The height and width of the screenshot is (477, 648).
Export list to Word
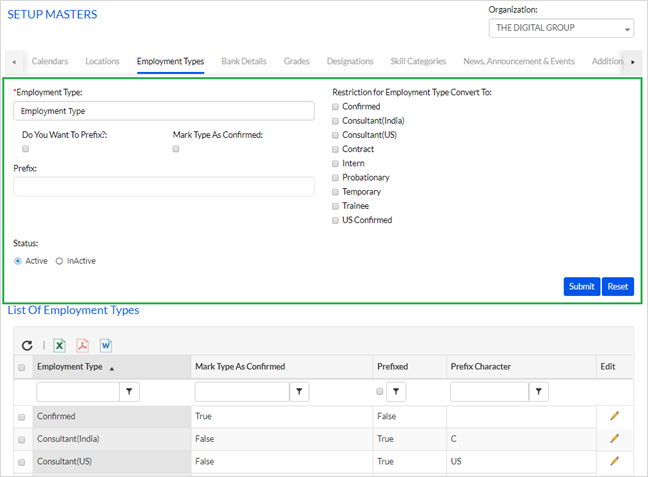106,345
